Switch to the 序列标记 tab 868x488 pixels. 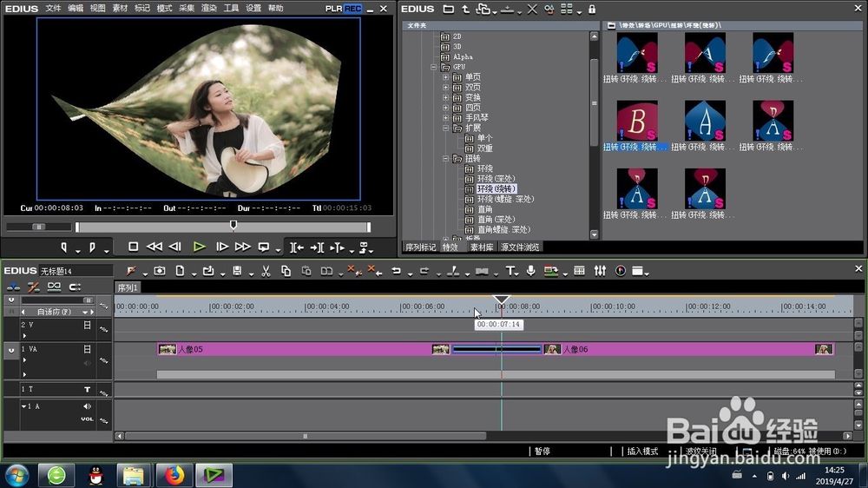pos(420,247)
